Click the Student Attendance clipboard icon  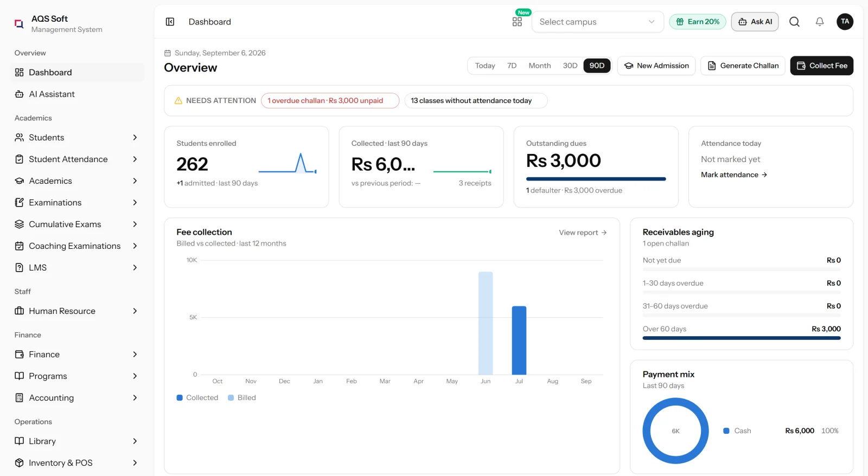pyautogui.click(x=20, y=159)
